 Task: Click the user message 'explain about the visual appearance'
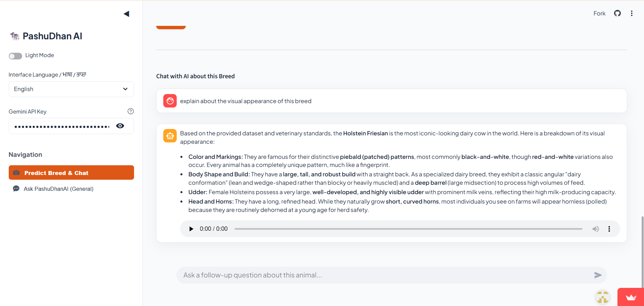click(x=246, y=101)
